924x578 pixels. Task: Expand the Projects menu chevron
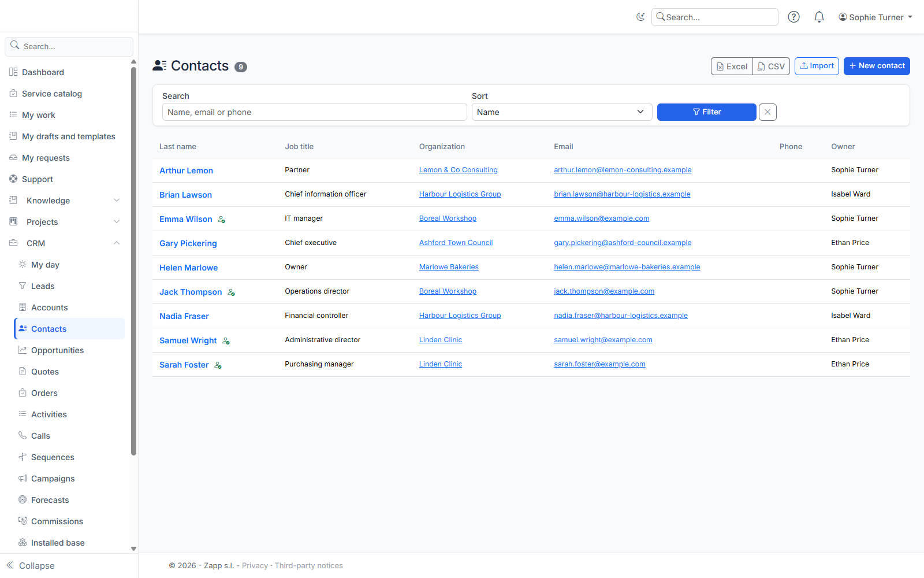point(117,222)
